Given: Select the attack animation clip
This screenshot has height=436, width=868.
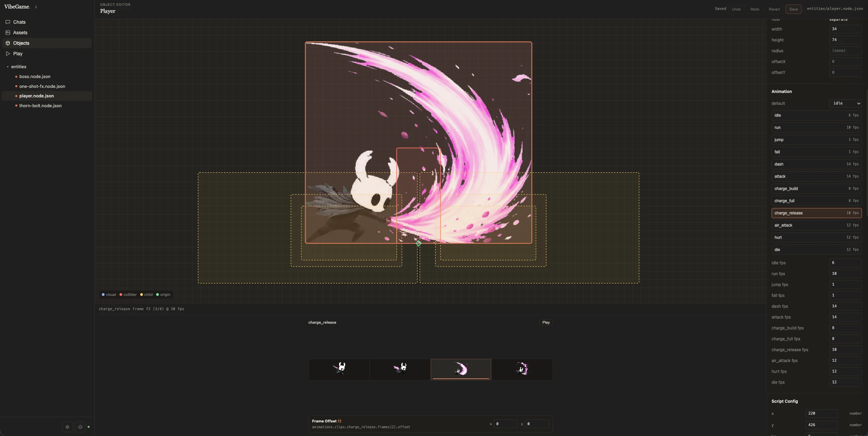Looking at the screenshot, I should (816, 176).
